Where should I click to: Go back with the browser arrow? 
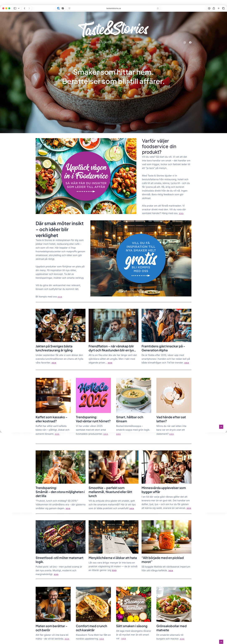pyautogui.click(x=25, y=8)
